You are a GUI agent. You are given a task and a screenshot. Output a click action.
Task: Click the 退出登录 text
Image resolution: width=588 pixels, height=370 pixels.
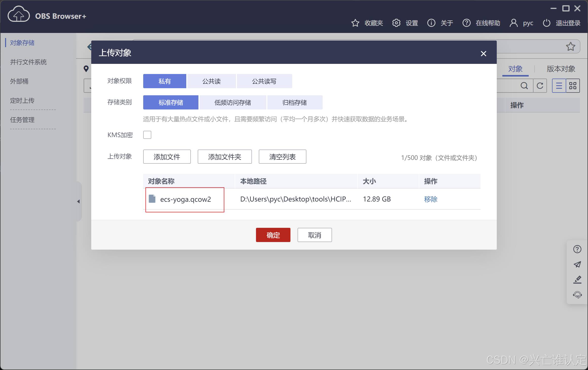pyautogui.click(x=568, y=23)
